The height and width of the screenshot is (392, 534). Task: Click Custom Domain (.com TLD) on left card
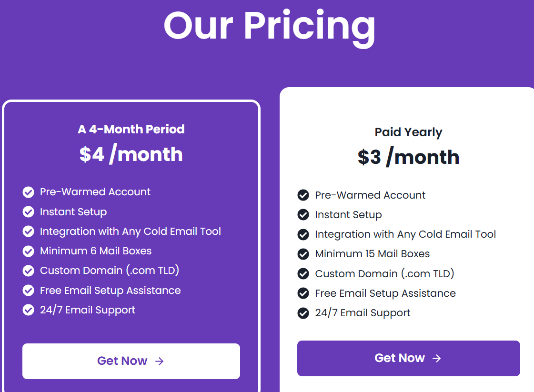click(111, 271)
